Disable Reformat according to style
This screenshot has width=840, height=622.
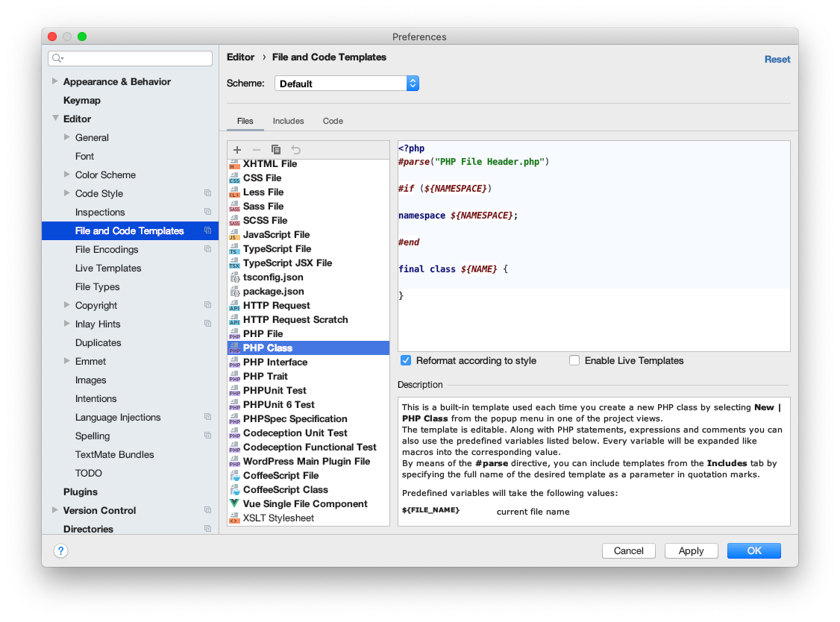tap(407, 361)
